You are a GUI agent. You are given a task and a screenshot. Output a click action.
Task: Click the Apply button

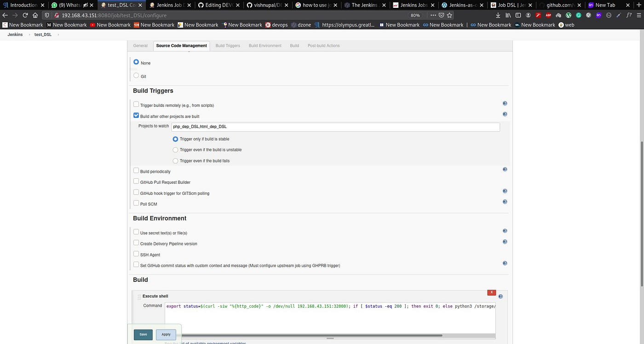(166, 334)
